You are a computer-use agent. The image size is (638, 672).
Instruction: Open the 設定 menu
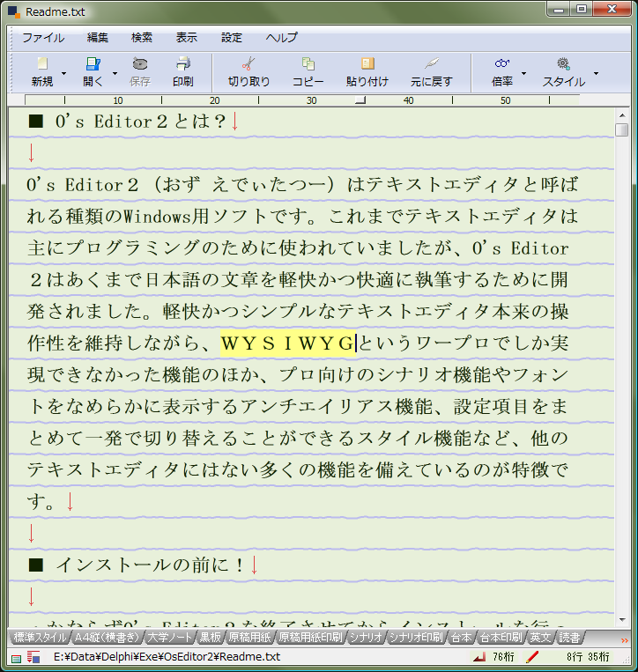click(232, 38)
